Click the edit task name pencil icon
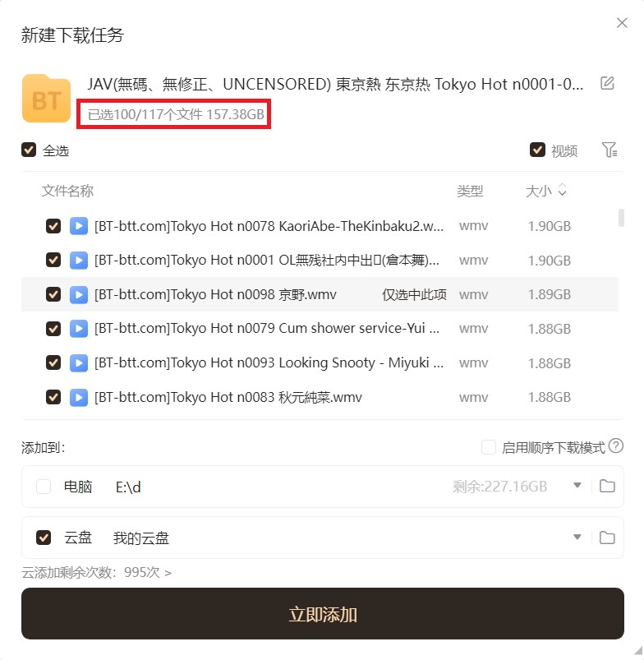This screenshot has height=660, width=644. [x=607, y=83]
